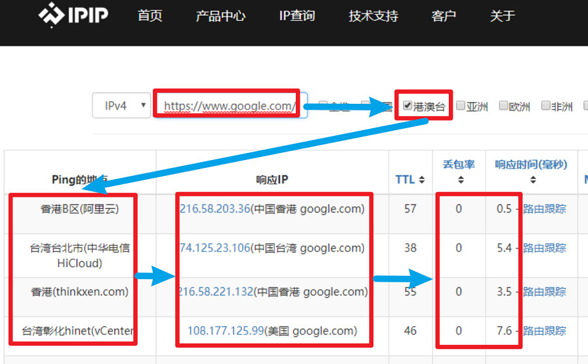Enable the 亚洲 region checkbox

tap(461, 106)
